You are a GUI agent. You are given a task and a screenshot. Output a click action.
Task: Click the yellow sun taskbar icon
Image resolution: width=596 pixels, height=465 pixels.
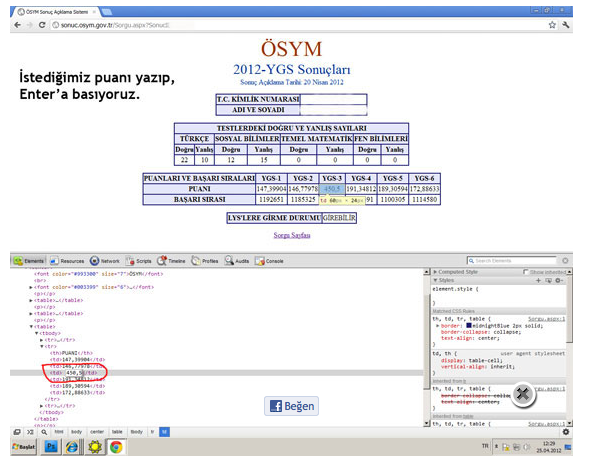95,447
